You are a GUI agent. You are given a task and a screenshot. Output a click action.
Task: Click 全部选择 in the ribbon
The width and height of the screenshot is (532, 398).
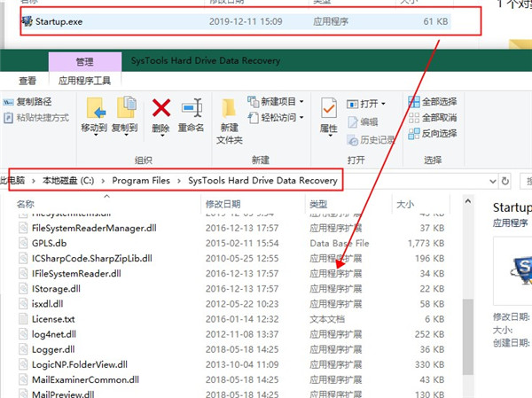point(433,101)
